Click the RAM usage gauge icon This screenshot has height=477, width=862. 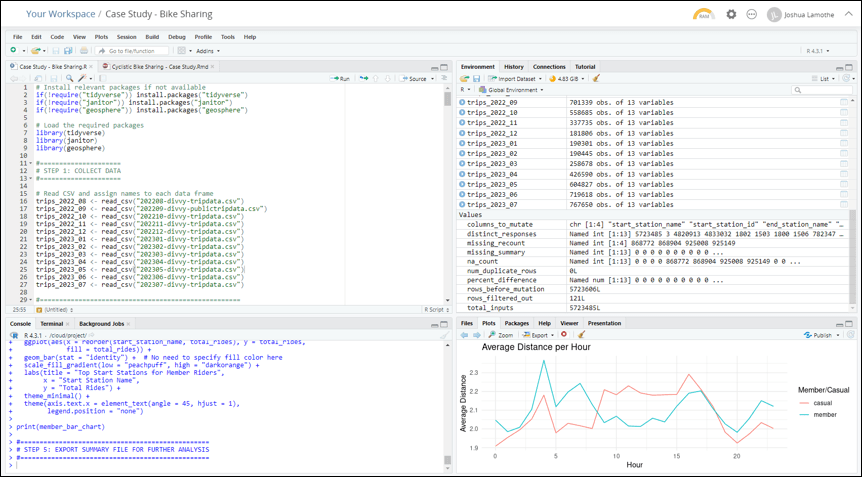[x=702, y=14]
